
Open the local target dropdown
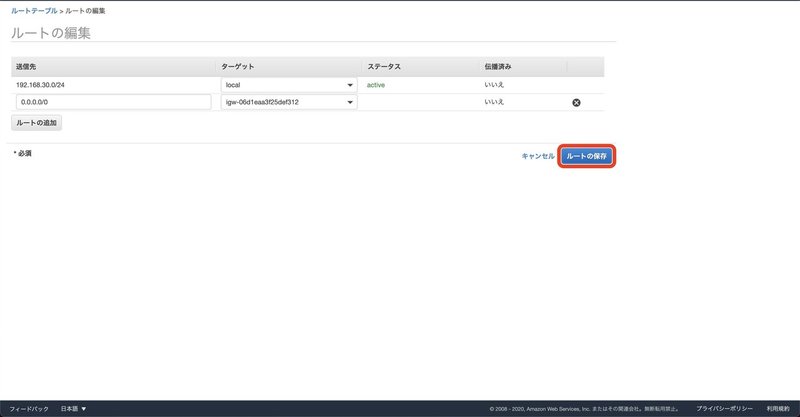point(289,85)
